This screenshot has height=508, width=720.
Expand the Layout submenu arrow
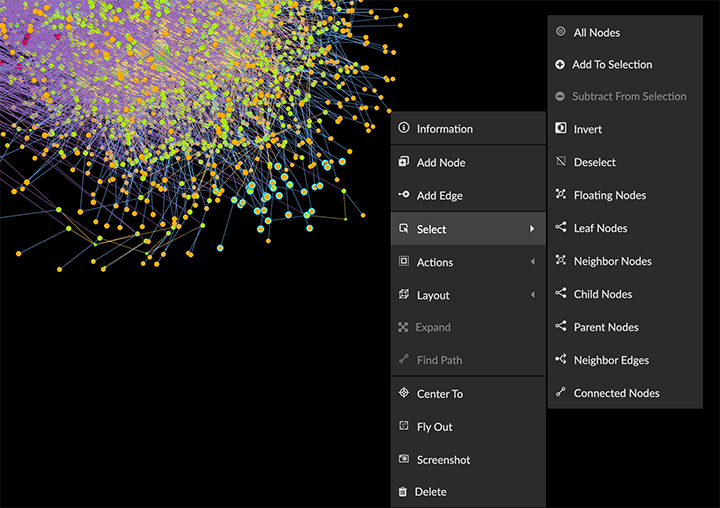(x=532, y=295)
